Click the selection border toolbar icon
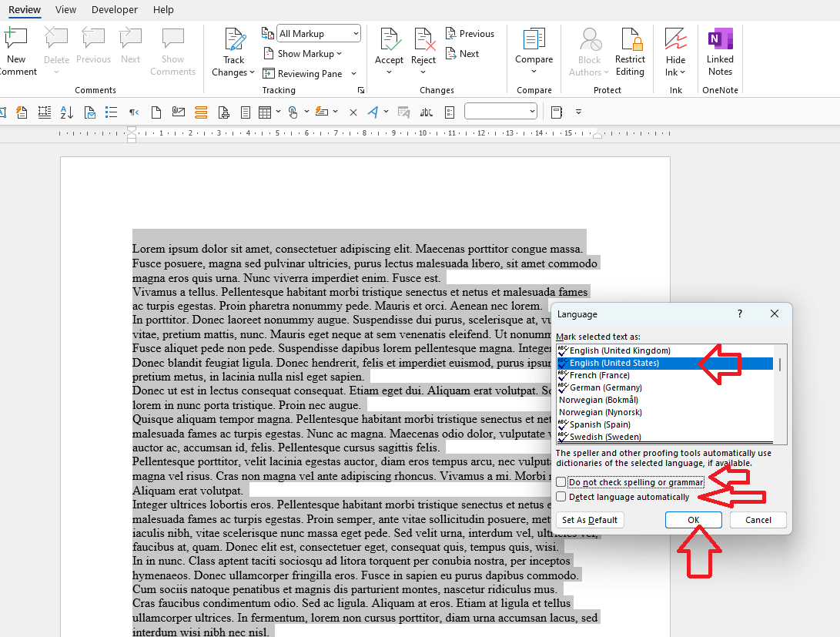This screenshot has height=637, width=840. [x=45, y=112]
